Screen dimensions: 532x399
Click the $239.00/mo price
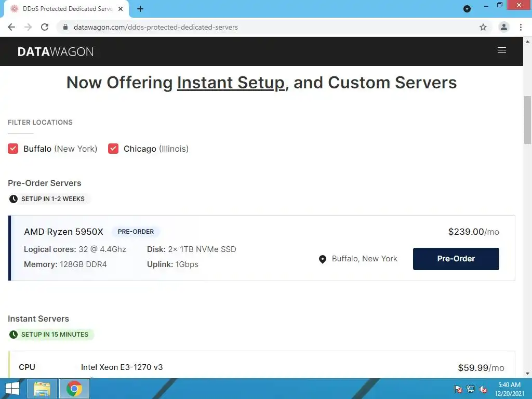point(473,232)
